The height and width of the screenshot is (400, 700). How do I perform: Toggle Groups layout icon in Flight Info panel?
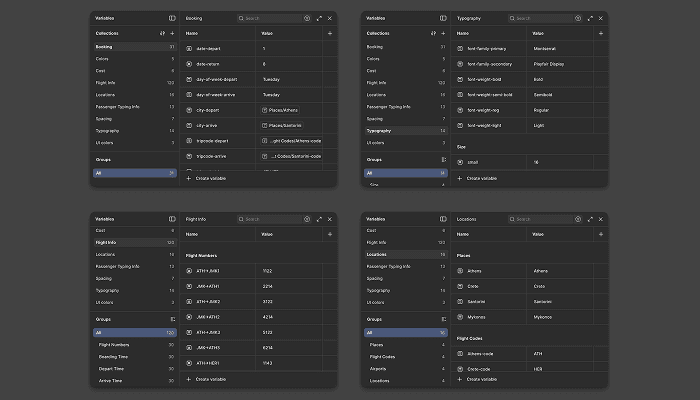(172, 320)
